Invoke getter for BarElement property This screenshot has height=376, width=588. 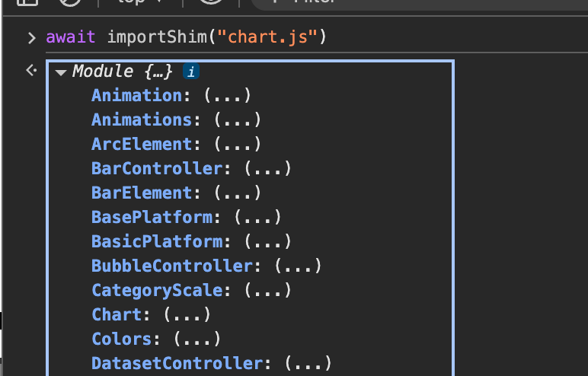tap(238, 193)
